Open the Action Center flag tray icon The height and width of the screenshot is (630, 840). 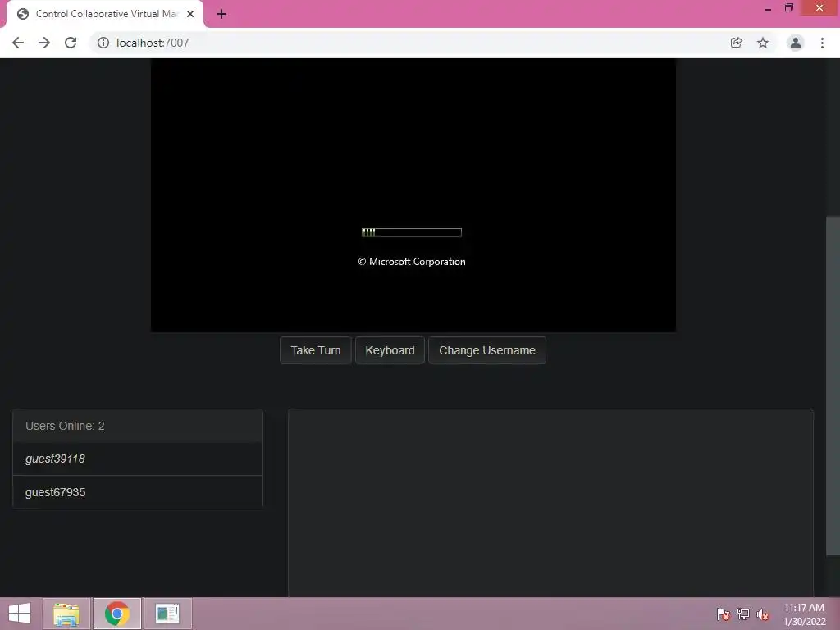(x=723, y=614)
